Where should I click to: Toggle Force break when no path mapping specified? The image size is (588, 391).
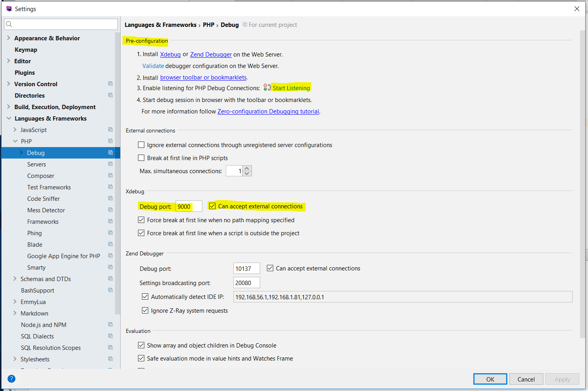click(x=141, y=220)
